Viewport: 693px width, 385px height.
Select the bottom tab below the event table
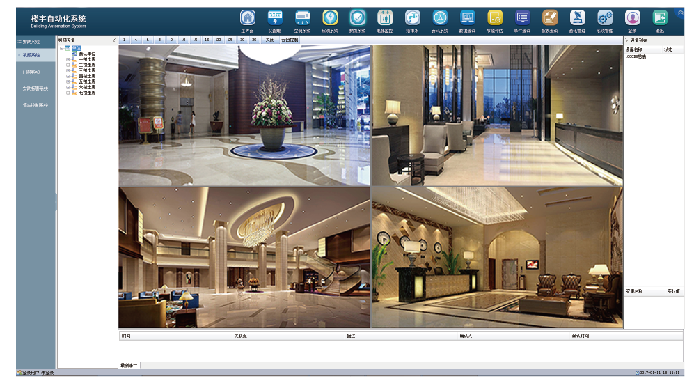[129, 366]
